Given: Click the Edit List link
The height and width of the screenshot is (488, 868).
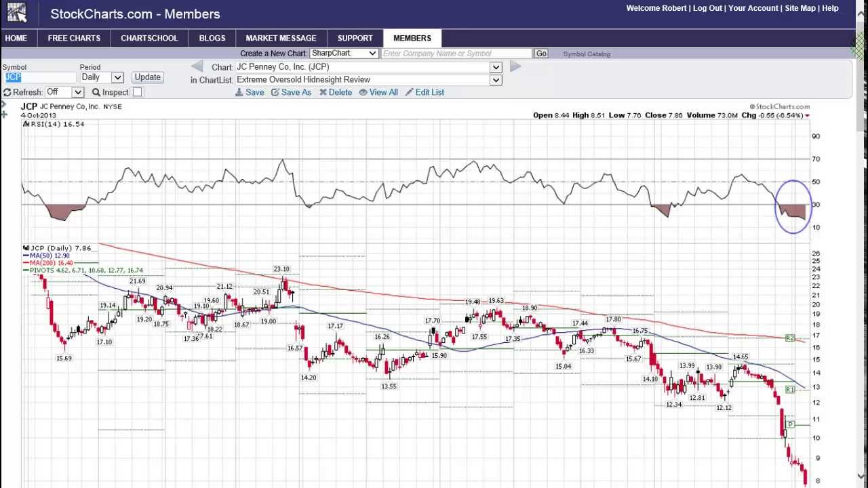Looking at the screenshot, I should click(x=425, y=92).
